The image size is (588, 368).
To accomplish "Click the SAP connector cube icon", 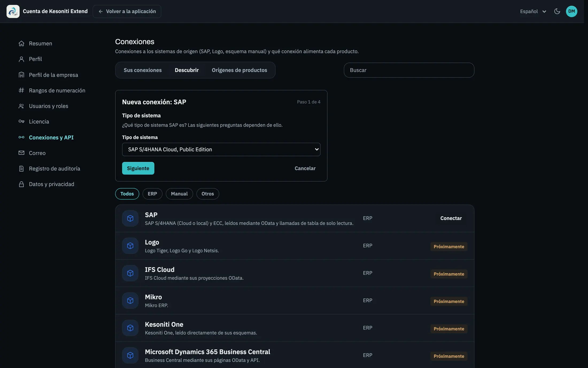I will pos(130,218).
